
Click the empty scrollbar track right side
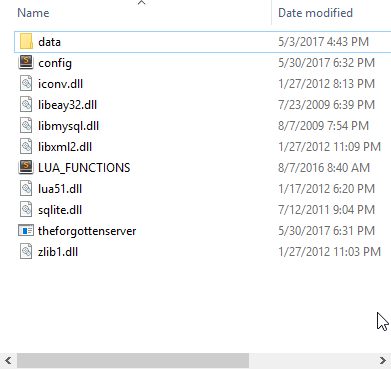pos(312,360)
